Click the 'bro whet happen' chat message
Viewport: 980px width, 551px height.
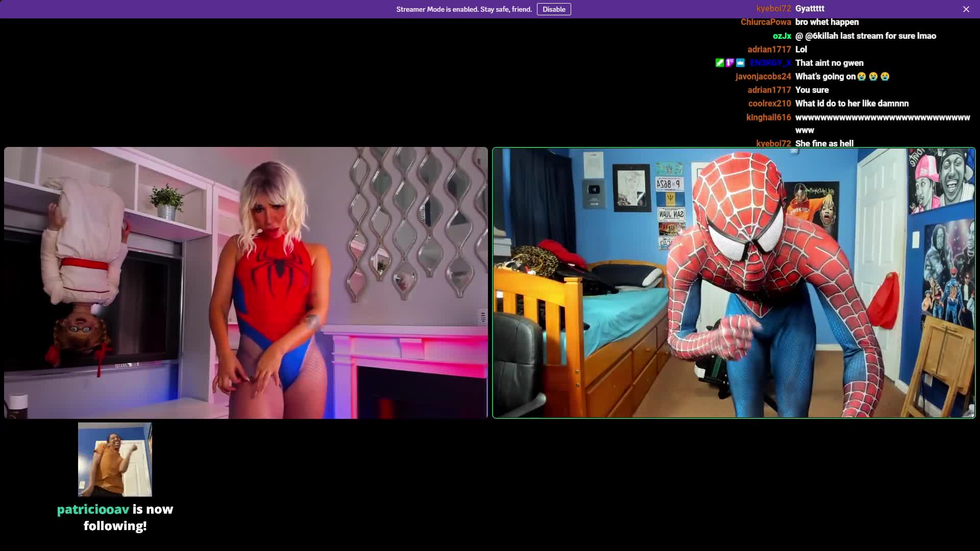[827, 22]
